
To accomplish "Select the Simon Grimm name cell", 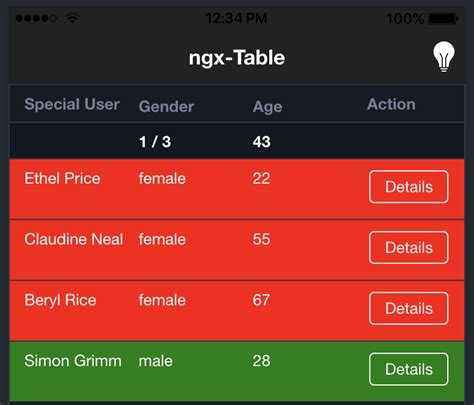I will [x=73, y=361].
